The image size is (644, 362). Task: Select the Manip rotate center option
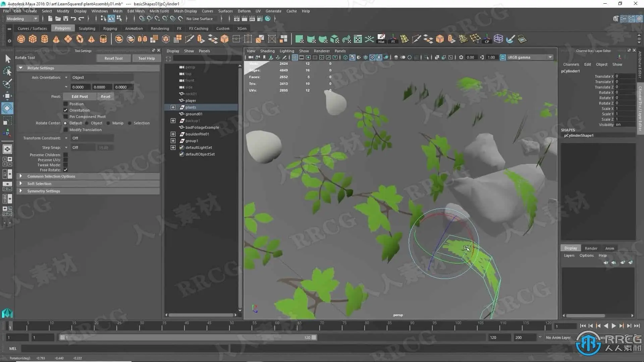108,123
